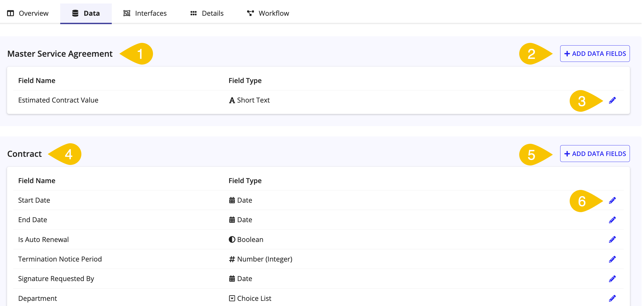Edit the Signature Requested By field

point(612,279)
